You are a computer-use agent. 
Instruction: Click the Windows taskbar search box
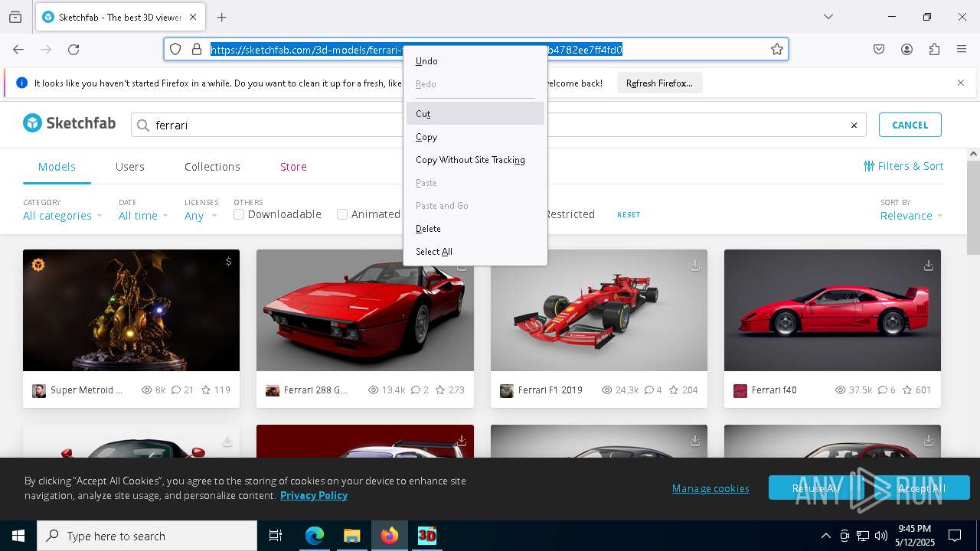tap(147, 536)
